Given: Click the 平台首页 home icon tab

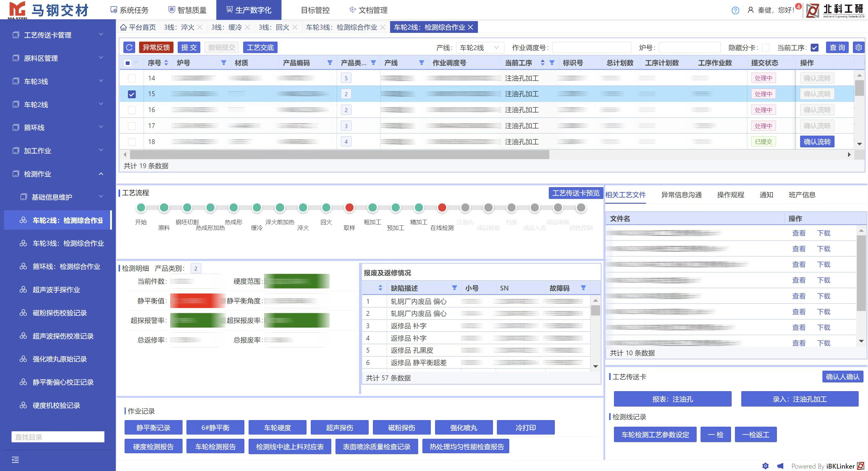Looking at the screenshot, I should click(x=138, y=27).
